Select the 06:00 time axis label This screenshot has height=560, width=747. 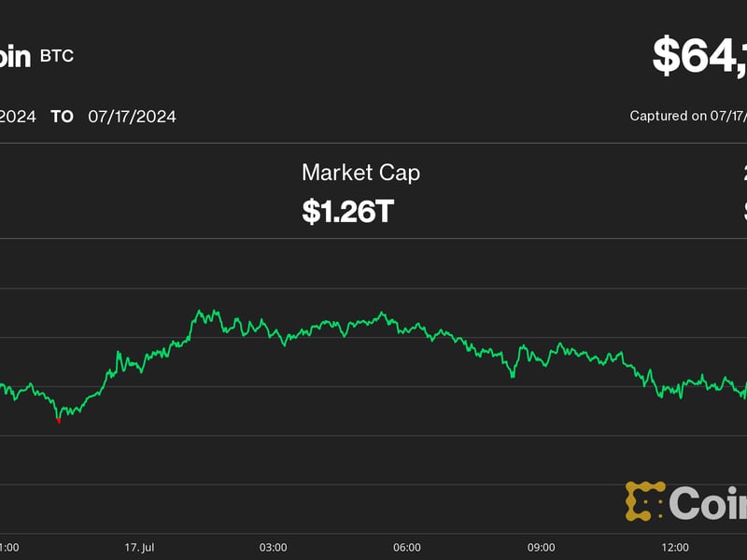(x=407, y=547)
